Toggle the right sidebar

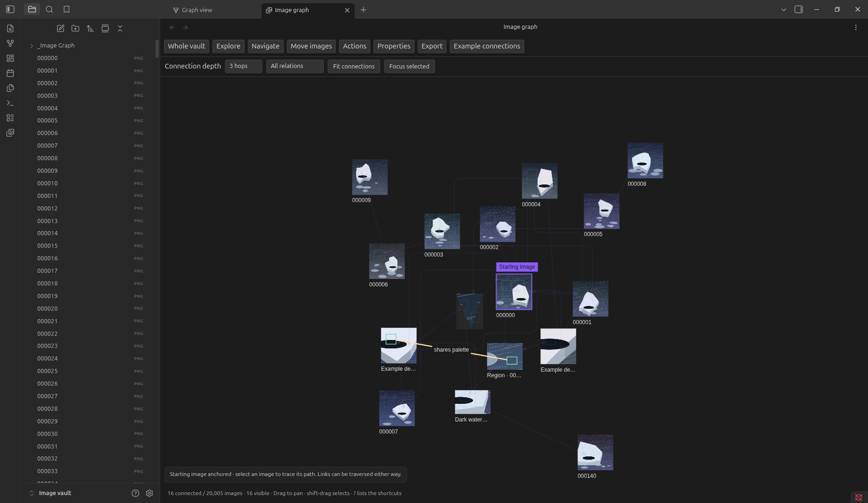pyautogui.click(x=799, y=9)
